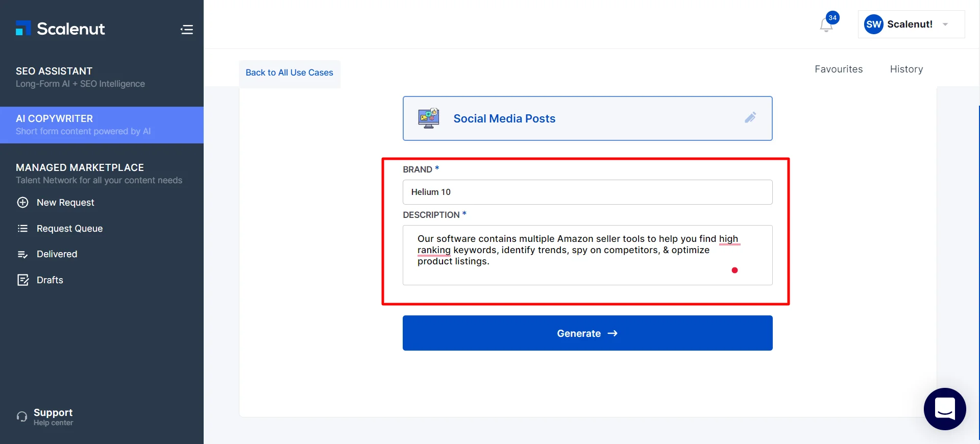
Task: Open the chat support widget
Action: tap(945, 409)
